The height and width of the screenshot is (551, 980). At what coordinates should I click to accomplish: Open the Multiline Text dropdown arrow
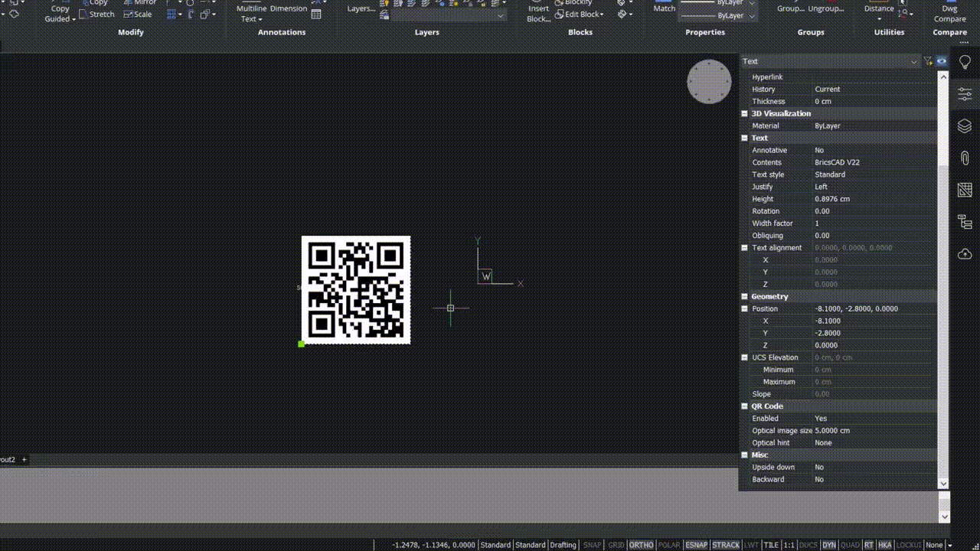pyautogui.click(x=260, y=19)
